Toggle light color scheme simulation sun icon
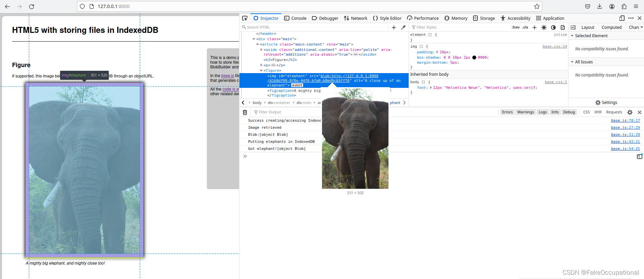 pos(544,27)
